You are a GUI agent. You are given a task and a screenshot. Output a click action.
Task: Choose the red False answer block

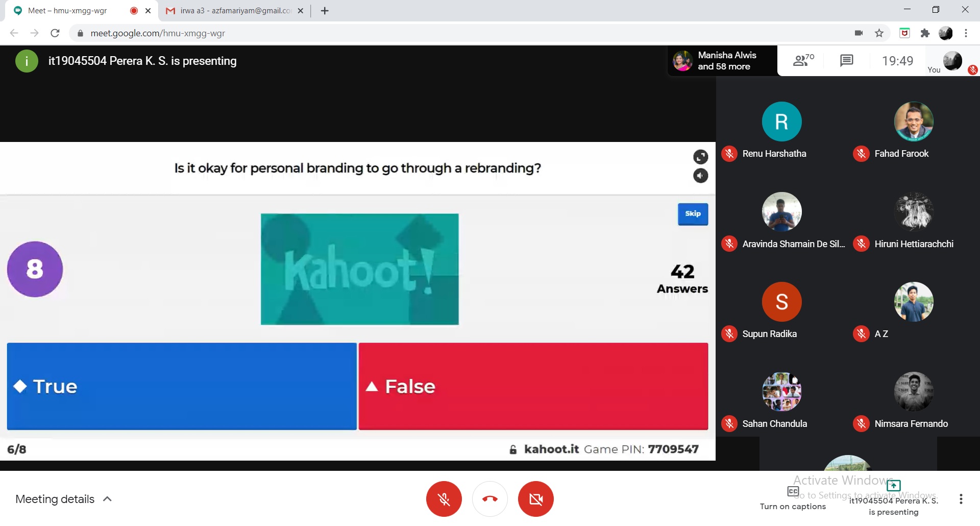click(x=533, y=386)
